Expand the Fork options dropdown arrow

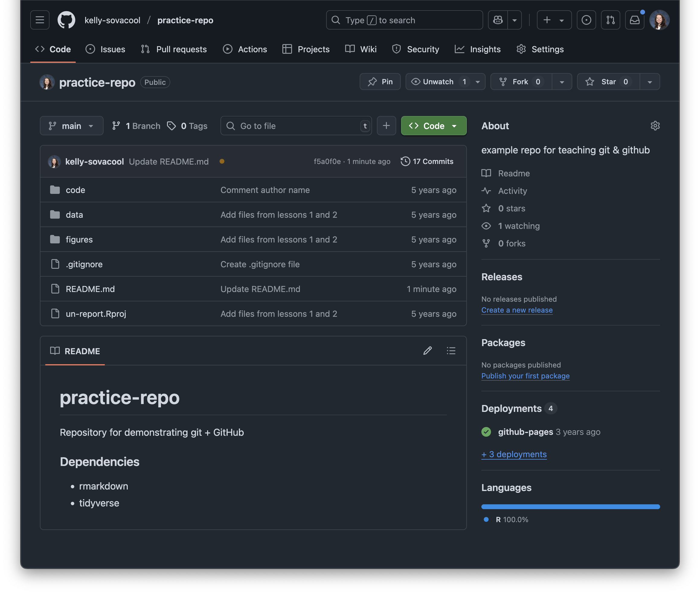point(562,82)
